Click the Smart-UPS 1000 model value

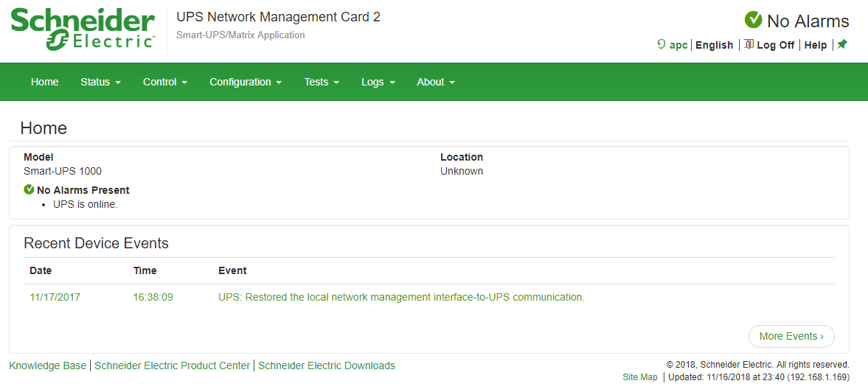point(63,171)
